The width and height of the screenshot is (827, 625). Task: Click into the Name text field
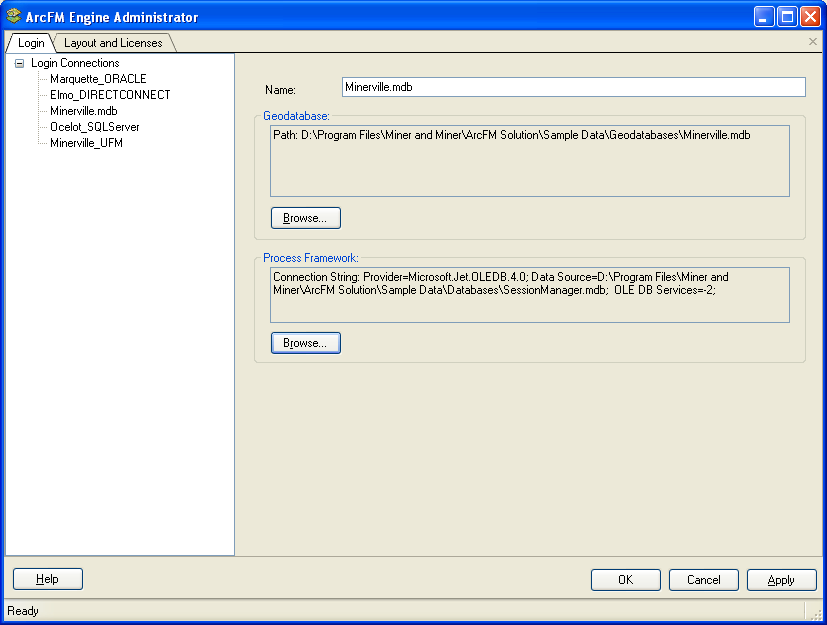point(572,87)
